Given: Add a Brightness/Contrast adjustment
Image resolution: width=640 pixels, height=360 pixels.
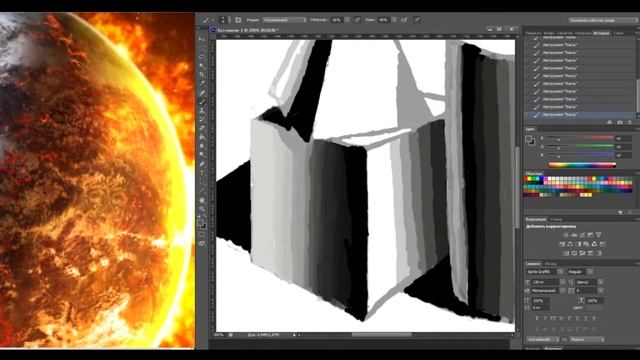Looking at the screenshot, I should coord(566,235).
